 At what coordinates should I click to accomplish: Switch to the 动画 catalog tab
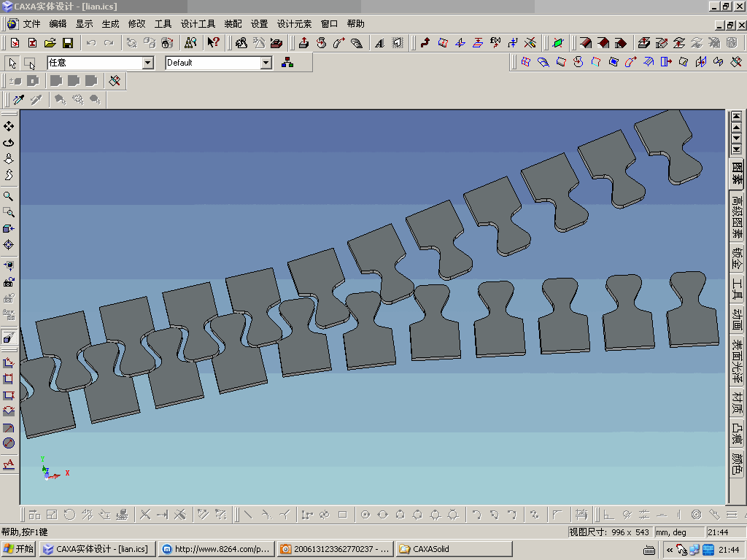pos(737,319)
